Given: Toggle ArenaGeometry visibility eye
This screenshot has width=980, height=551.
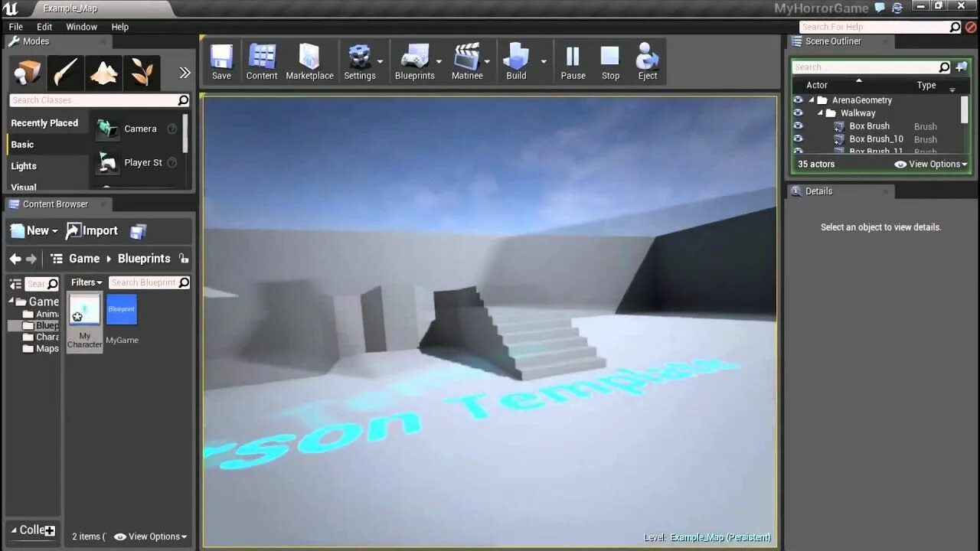Looking at the screenshot, I should (x=798, y=100).
